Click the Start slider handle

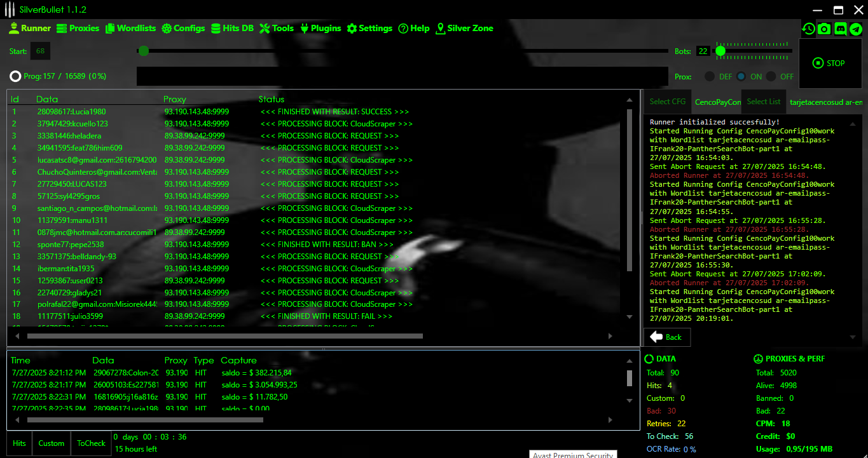[x=144, y=51]
